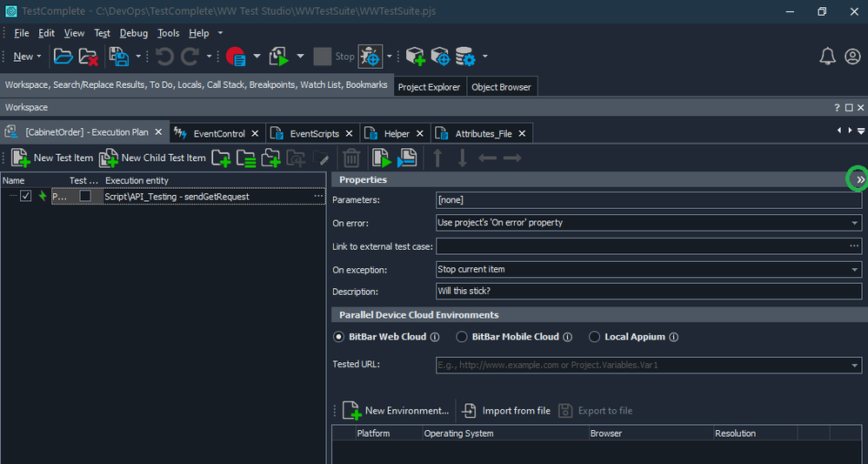Switch to the Object Browser tab
The width and height of the screenshot is (868, 464).
click(x=501, y=87)
